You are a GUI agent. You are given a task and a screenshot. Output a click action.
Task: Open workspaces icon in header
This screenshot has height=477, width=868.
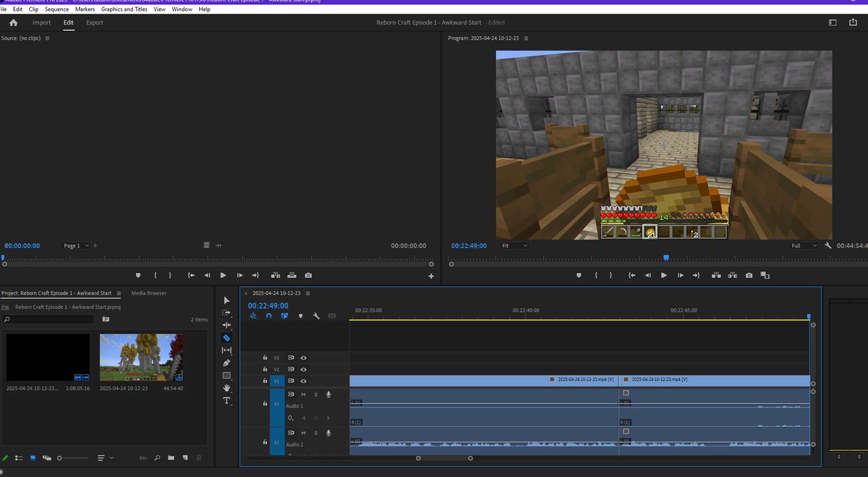coord(833,22)
